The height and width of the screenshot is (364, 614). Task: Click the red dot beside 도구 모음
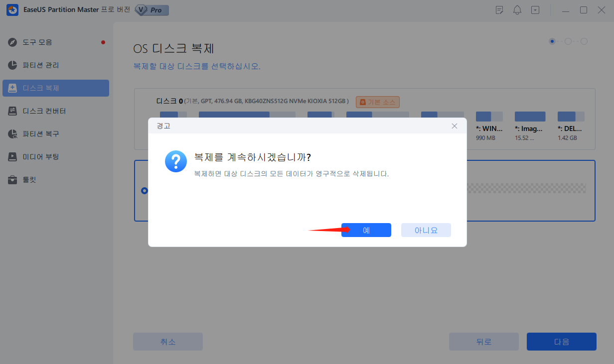[x=103, y=42]
